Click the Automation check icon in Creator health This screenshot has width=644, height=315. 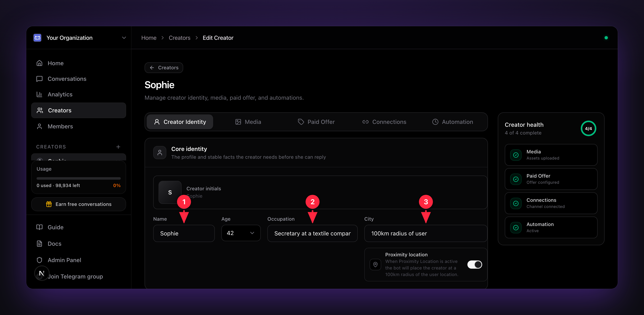point(516,227)
